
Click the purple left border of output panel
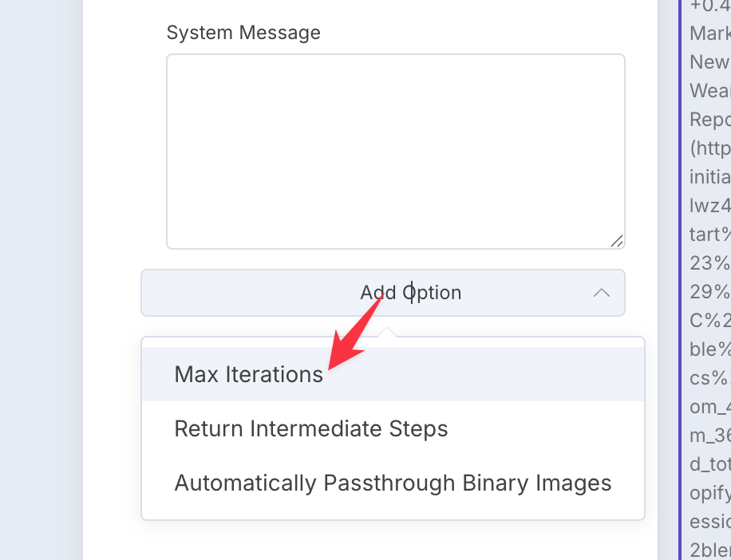[x=680, y=280]
